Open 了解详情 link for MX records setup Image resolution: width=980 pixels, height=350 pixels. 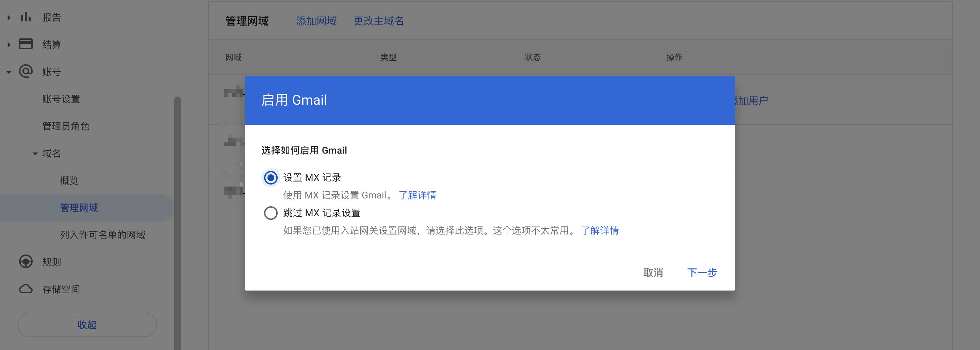[x=417, y=195]
